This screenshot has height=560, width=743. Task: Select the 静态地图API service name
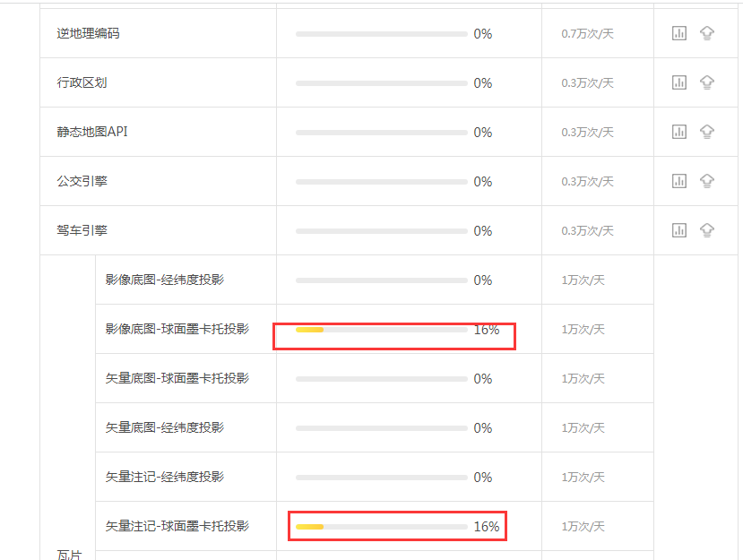92,132
